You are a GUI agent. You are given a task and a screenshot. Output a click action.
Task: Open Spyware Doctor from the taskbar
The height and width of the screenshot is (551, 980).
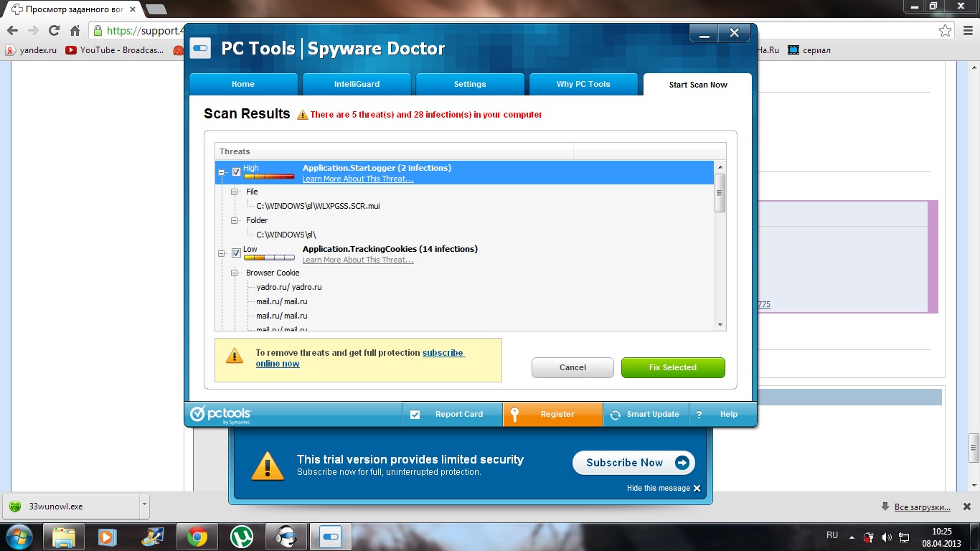(x=331, y=536)
